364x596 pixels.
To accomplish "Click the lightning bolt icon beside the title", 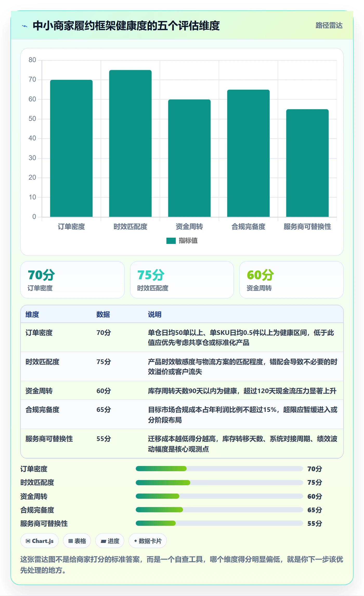I will tap(25, 26).
